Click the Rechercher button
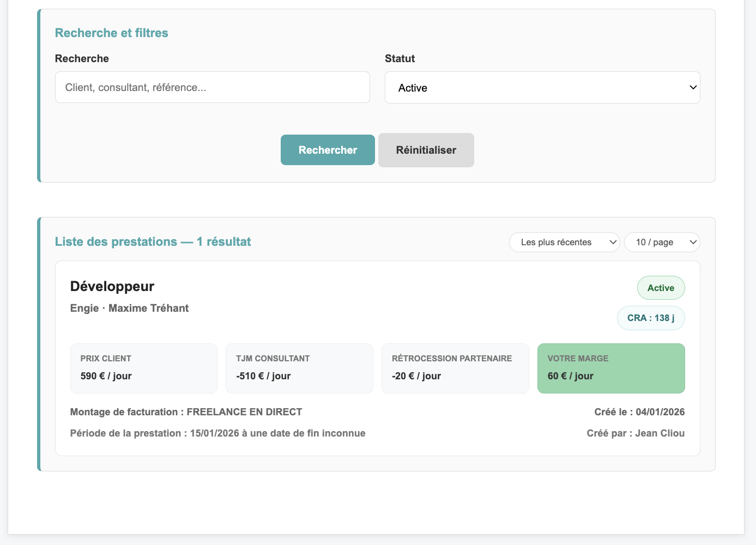The image size is (756, 545). point(328,150)
